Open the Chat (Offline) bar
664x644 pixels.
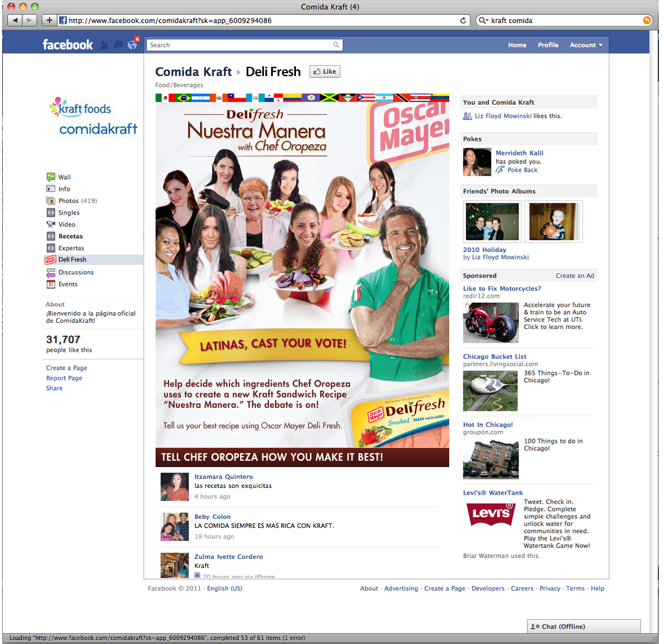583,627
